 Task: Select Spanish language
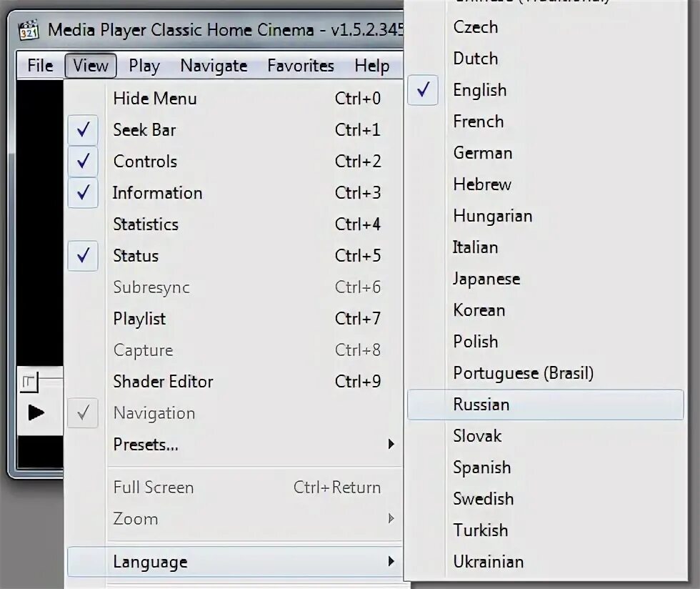546,467
